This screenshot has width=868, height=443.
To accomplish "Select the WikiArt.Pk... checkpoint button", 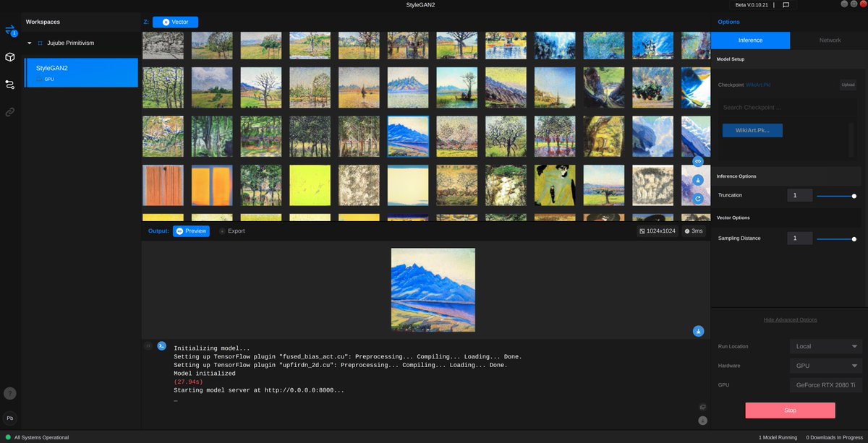I will [752, 130].
